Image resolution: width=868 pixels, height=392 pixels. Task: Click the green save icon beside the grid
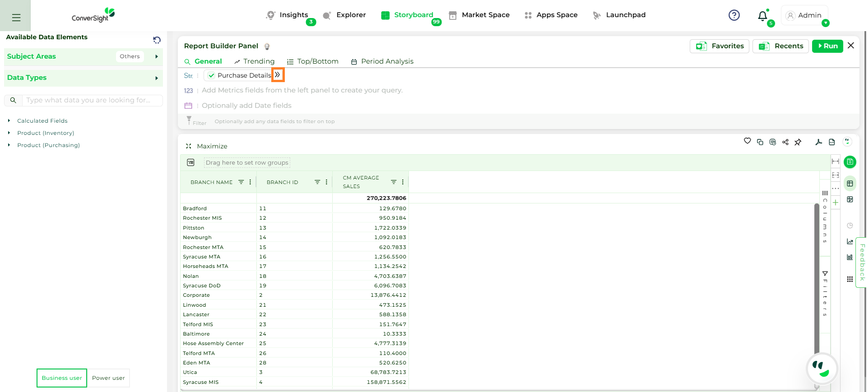(x=849, y=162)
